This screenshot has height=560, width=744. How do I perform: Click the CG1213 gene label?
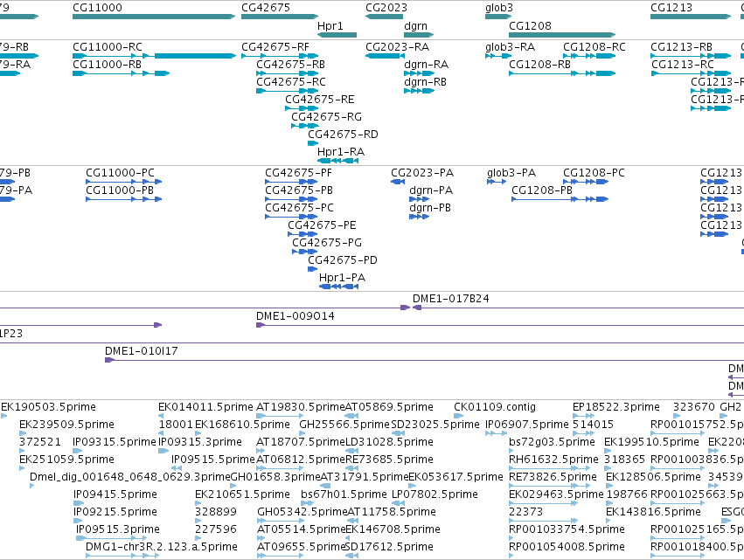[x=671, y=8]
